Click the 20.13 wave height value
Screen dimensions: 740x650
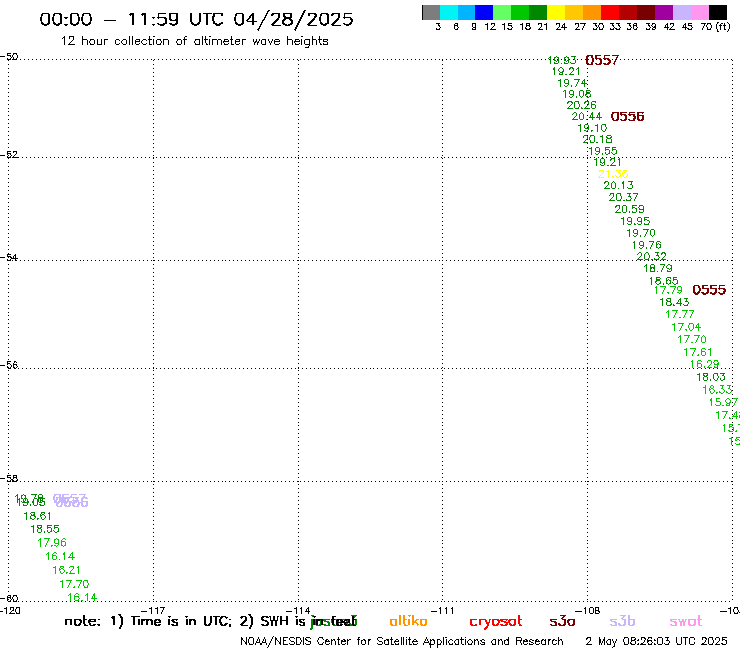(619, 186)
